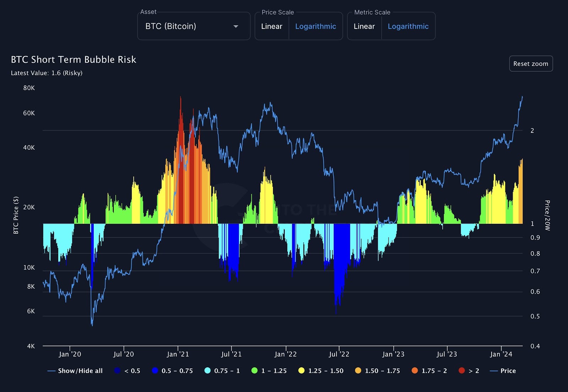This screenshot has height=392, width=568.
Task: Select Logarithmic under Price Scale
Action: (x=316, y=26)
